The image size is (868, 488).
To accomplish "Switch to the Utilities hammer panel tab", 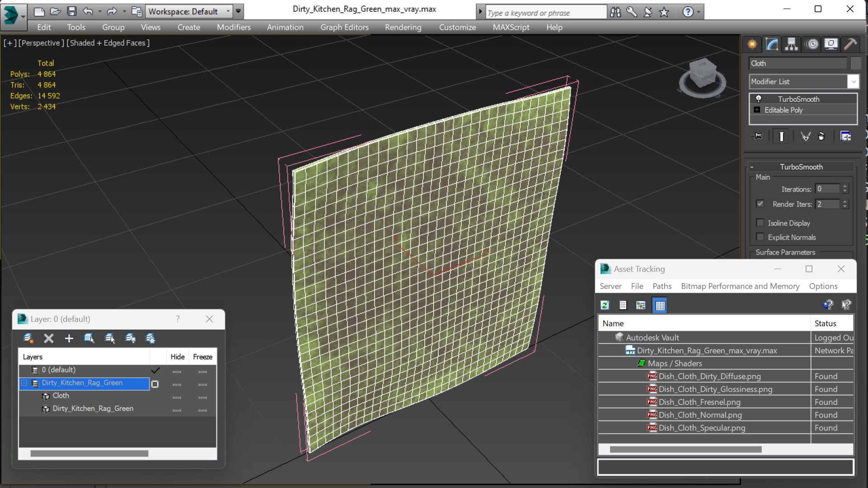I will [850, 44].
